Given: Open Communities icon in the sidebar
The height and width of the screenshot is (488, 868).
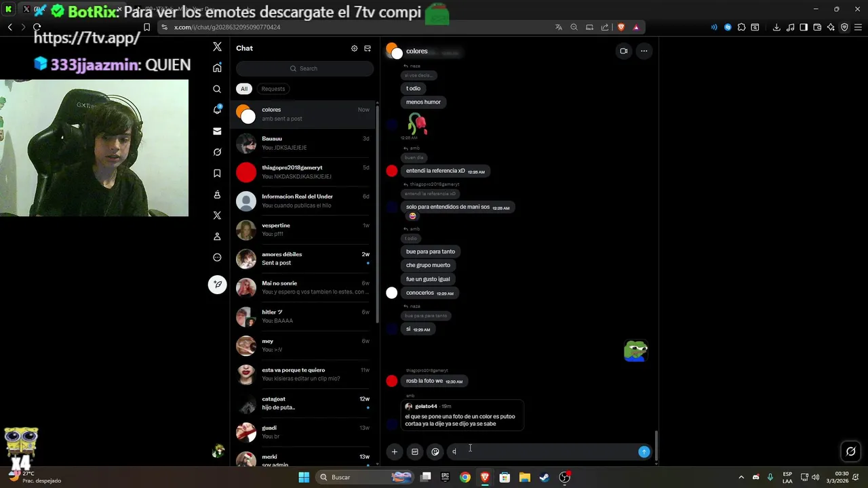Looking at the screenshot, I should pyautogui.click(x=217, y=195).
